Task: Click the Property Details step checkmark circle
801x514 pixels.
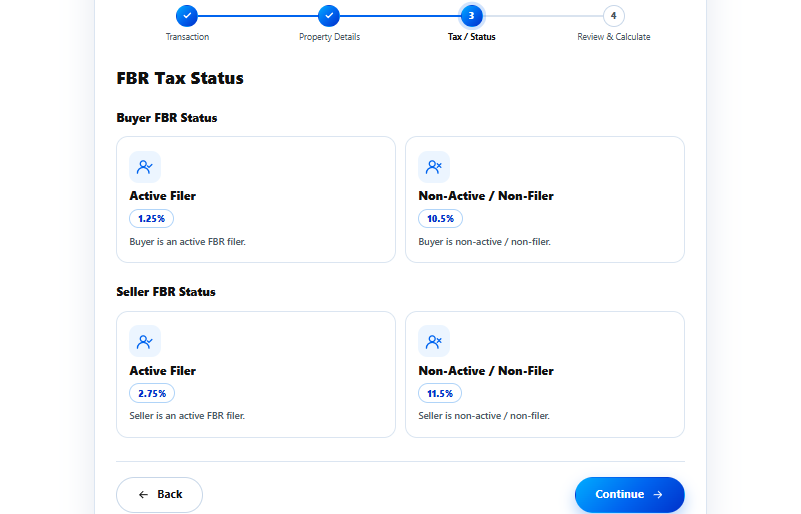Action: click(x=329, y=16)
